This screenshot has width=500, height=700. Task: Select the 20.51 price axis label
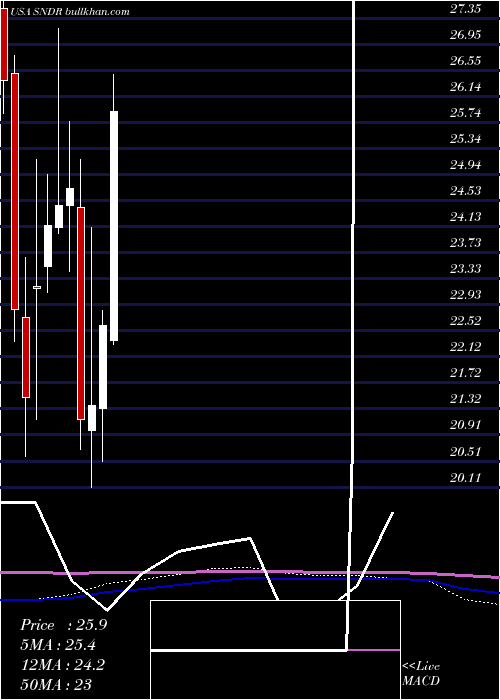(465, 451)
